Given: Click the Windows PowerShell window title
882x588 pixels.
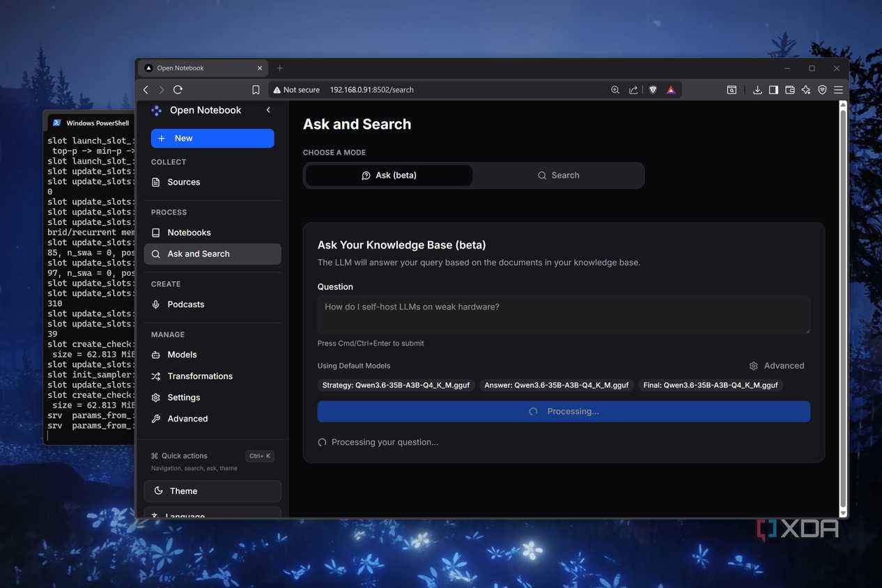Looking at the screenshot, I should 98,123.
